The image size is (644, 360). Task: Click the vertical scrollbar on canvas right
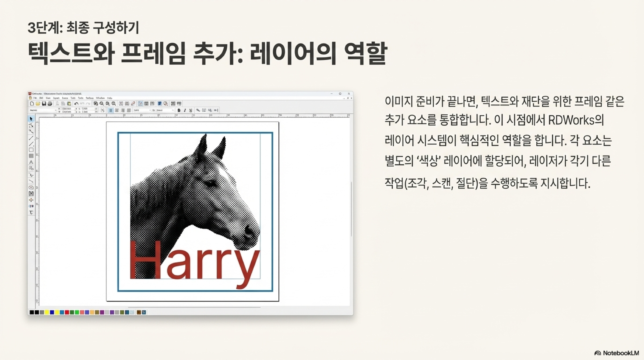pyautogui.click(x=351, y=209)
